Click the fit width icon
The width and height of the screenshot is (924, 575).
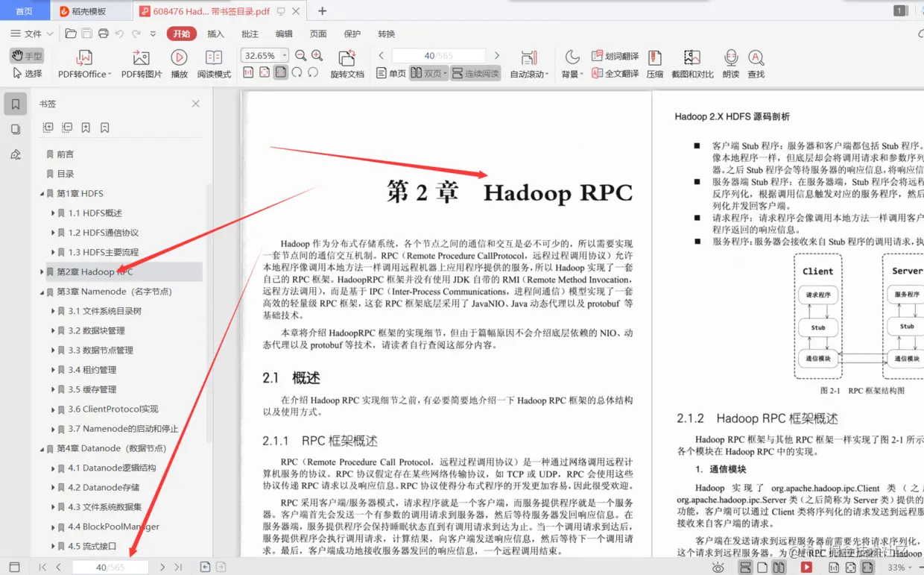(x=280, y=72)
